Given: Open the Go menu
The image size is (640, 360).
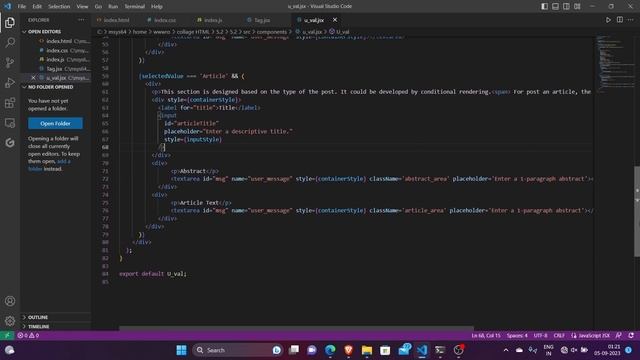Looking at the screenshot, I should pyautogui.click(x=98, y=6).
